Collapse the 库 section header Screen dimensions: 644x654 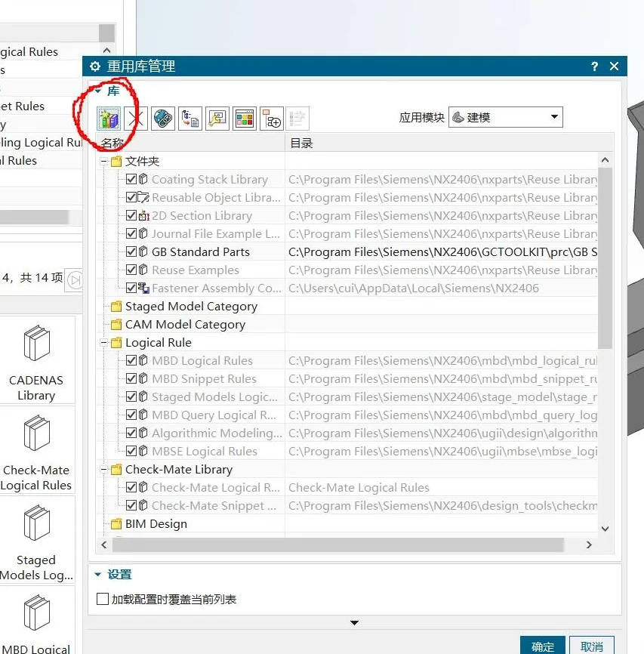(98, 91)
